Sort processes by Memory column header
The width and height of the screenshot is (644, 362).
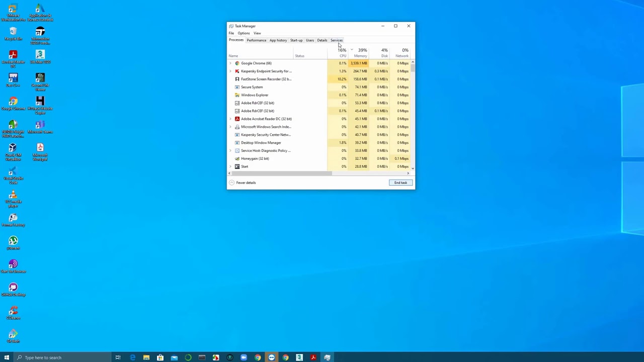click(x=359, y=53)
